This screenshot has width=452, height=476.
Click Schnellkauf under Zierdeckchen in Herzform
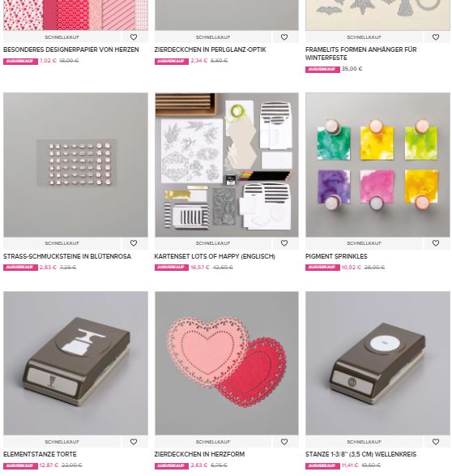(213, 442)
